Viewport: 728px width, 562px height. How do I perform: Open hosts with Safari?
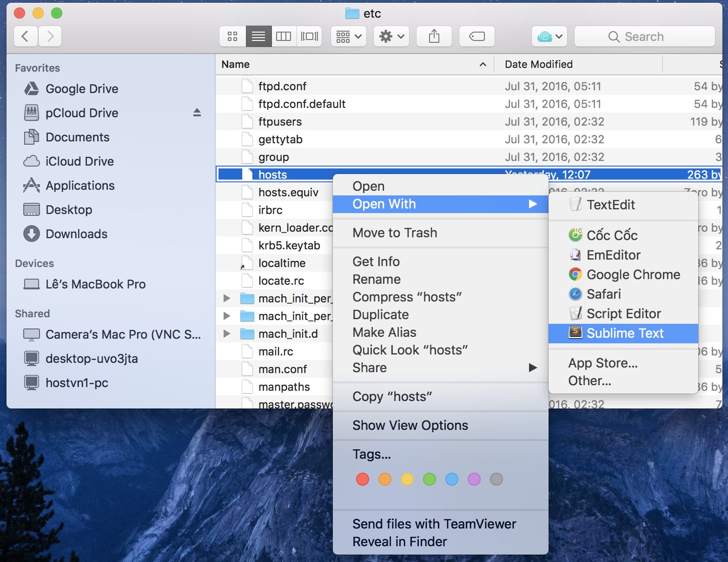point(623,294)
